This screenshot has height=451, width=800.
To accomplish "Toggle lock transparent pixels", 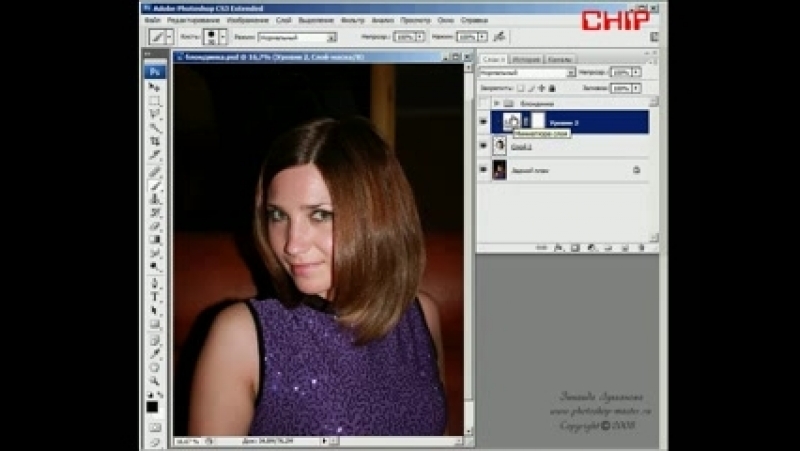I will pos(520,88).
